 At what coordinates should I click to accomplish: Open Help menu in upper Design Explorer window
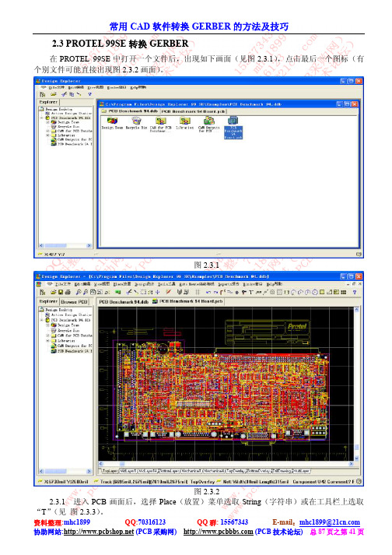pos(138,87)
